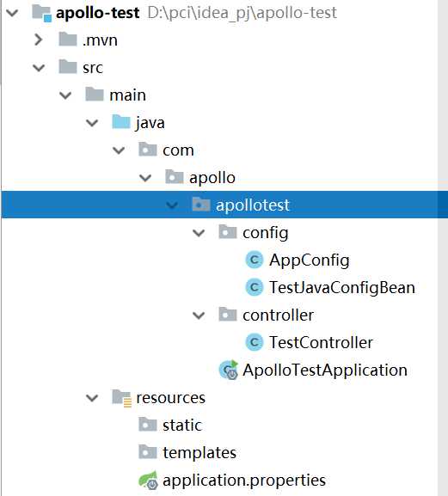
Task: Select the apollo-test project name
Action: click(x=97, y=13)
